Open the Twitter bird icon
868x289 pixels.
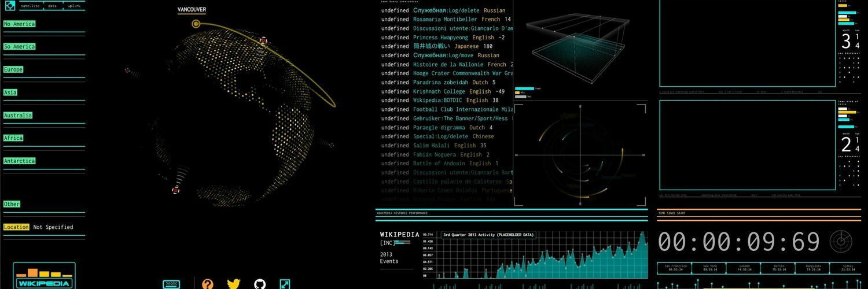point(233,284)
